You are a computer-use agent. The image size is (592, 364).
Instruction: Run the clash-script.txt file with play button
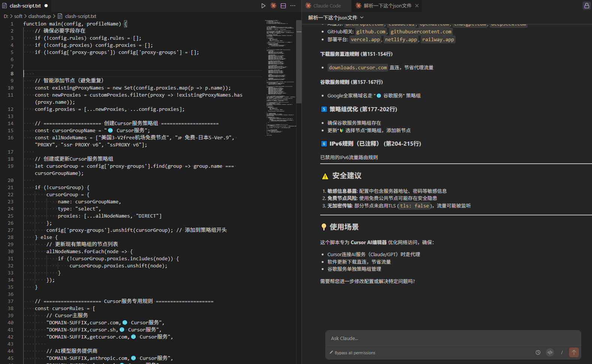263,6
